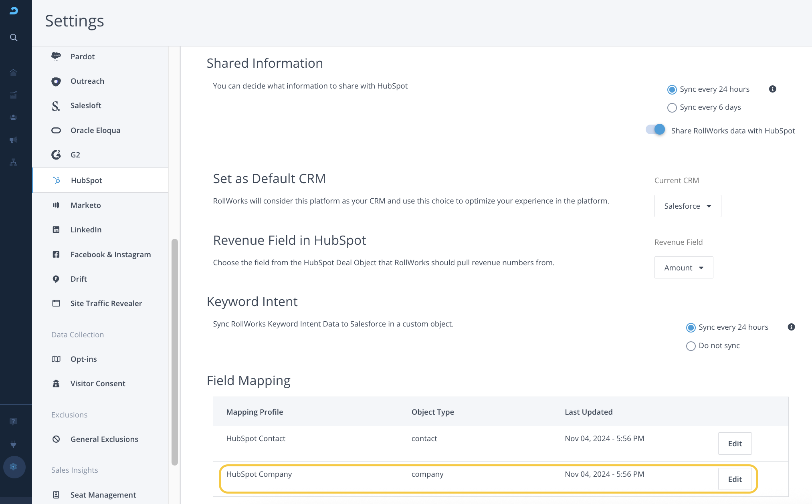The image size is (812, 504).
Task: Click the HubSpot Contact row name
Action: pyautogui.click(x=256, y=438)
